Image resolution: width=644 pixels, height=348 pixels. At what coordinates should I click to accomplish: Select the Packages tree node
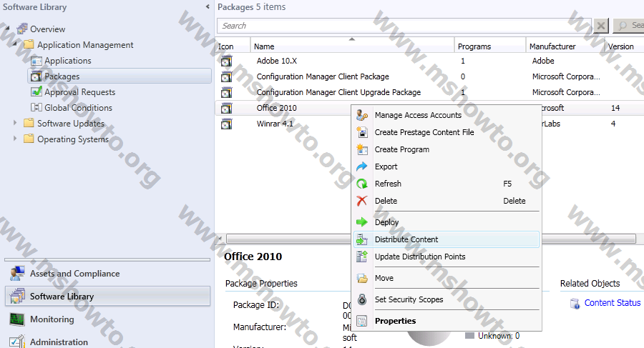[119, 76]
